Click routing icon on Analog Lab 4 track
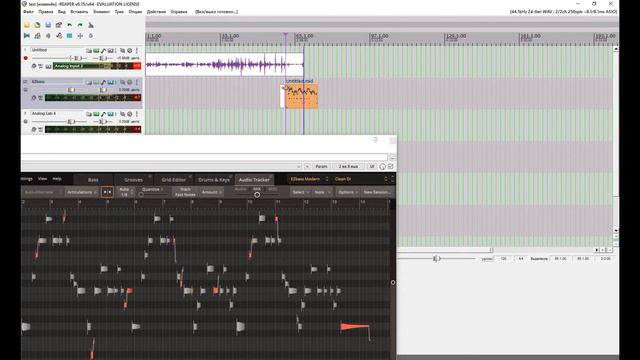640x360 pixels. click(89, 114)
